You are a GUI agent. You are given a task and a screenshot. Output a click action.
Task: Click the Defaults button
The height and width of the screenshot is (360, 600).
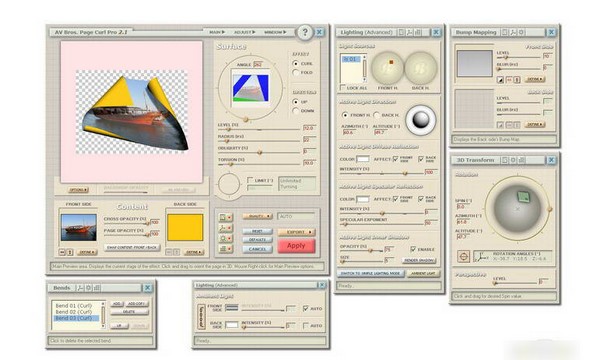click(258, 240)
